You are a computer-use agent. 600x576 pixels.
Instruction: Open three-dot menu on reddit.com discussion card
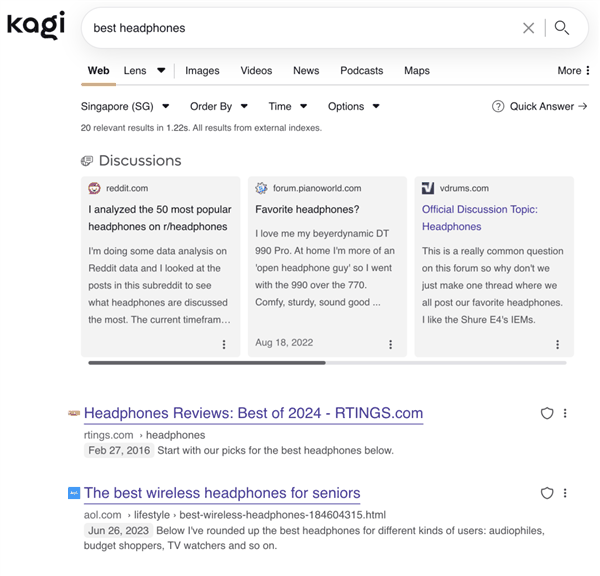[x=223, y=344]
